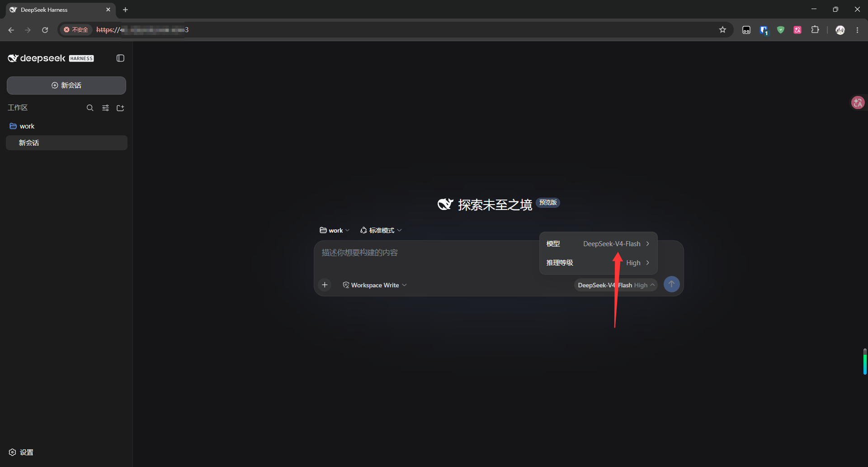This screenshot has height=467, width=868.
Task: Open the Extensions puzzle menu
Action: coord(815,30)
